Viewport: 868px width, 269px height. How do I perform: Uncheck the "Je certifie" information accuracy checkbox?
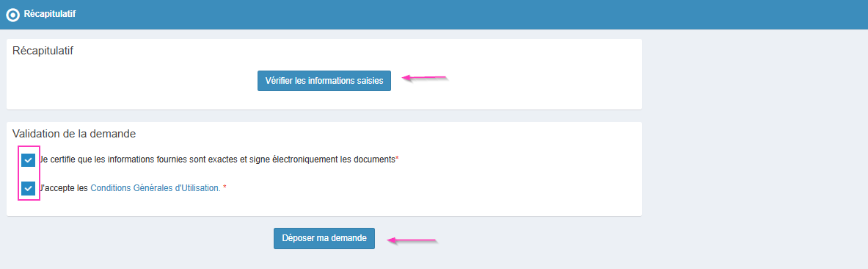tap(28, 160)
